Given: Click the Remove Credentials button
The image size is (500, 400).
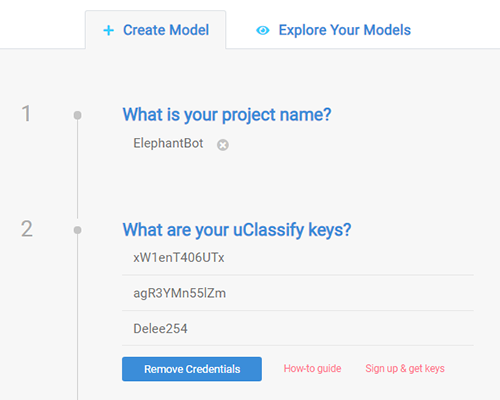Looking at the screenshot, I should [192, 369].
